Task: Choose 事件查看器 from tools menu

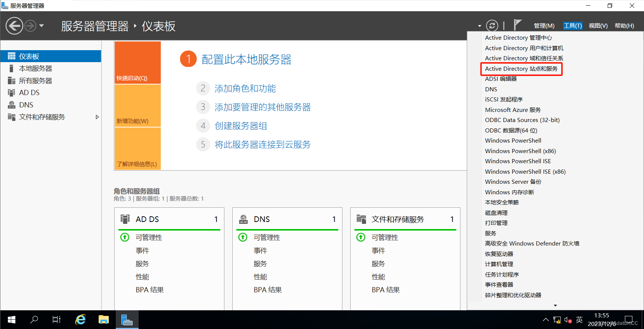Action: coord(499,285)
